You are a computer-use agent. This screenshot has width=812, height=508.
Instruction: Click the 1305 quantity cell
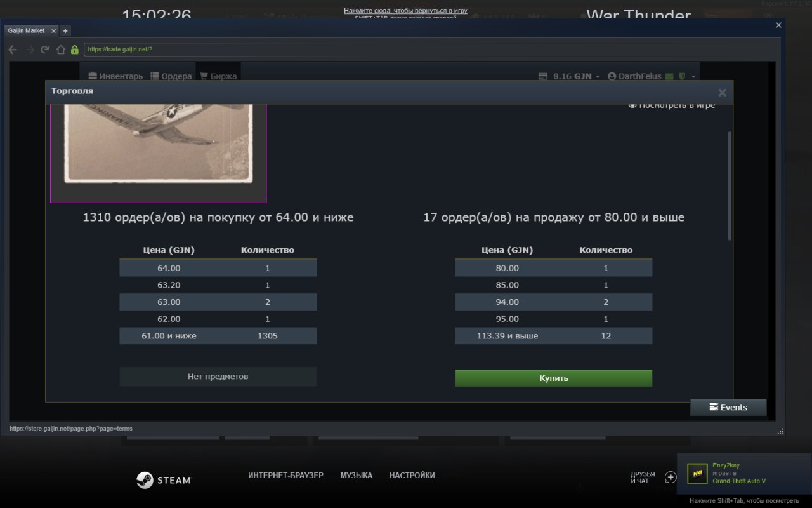268,336
